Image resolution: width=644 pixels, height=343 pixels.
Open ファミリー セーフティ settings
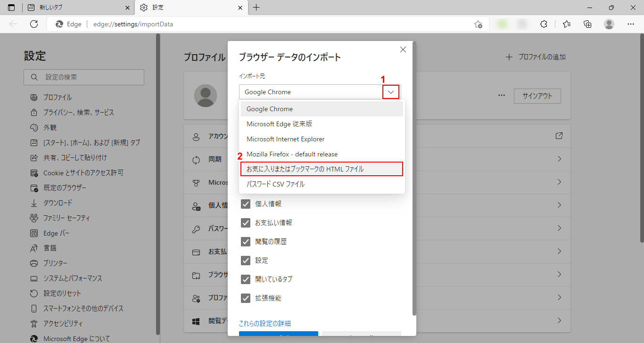point(60,218)
